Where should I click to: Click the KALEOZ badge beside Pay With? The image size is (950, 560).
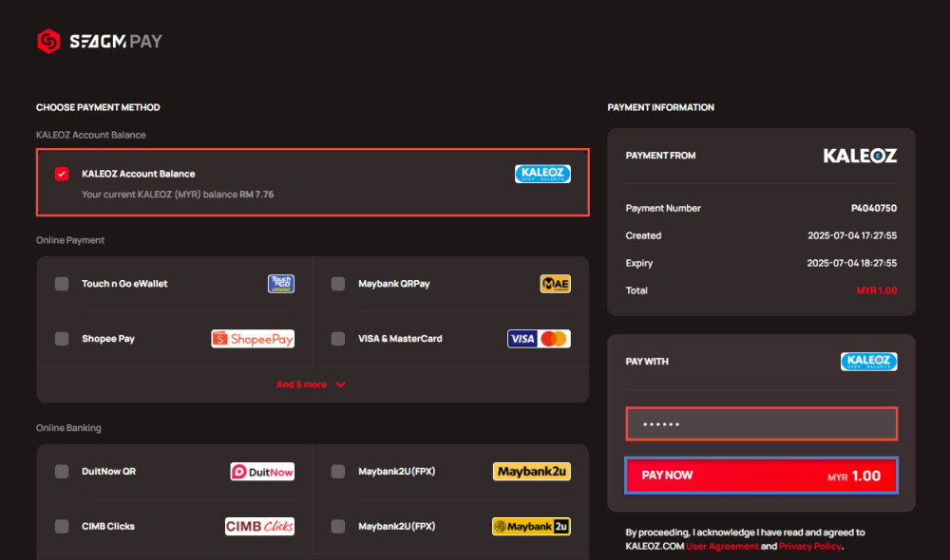coord(869,362)
